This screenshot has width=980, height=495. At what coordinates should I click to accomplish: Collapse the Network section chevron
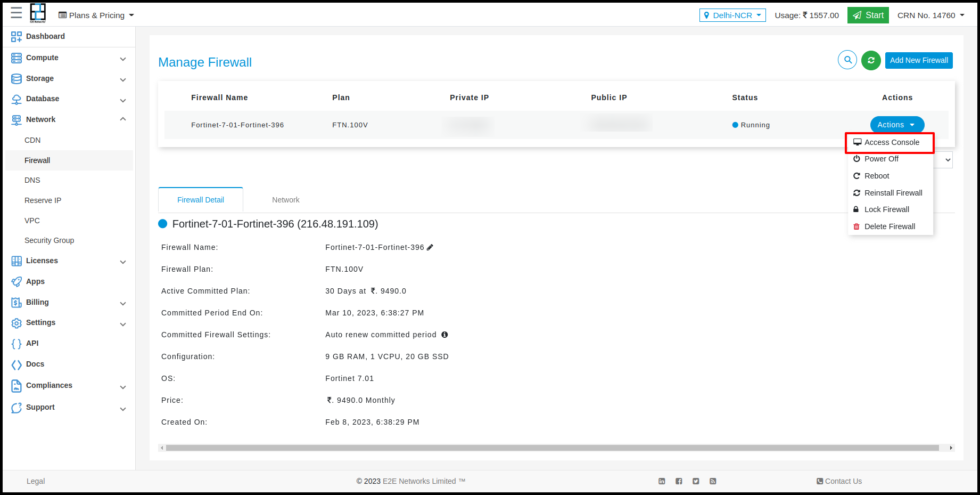pos(123,119)
